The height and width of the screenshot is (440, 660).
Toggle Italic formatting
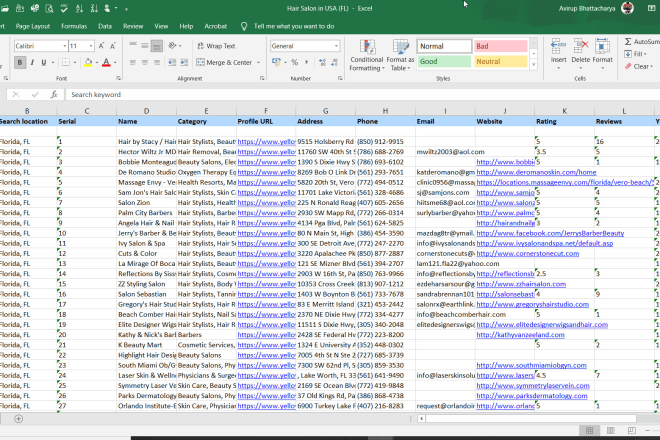pyautogui.click(x=32, y=62)
